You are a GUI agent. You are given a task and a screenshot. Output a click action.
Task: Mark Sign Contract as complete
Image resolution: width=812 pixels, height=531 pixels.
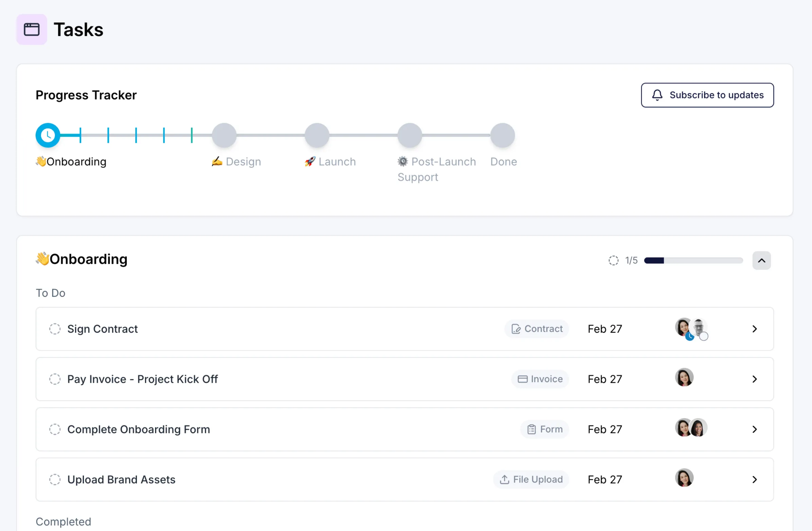(x=55, y=329)
